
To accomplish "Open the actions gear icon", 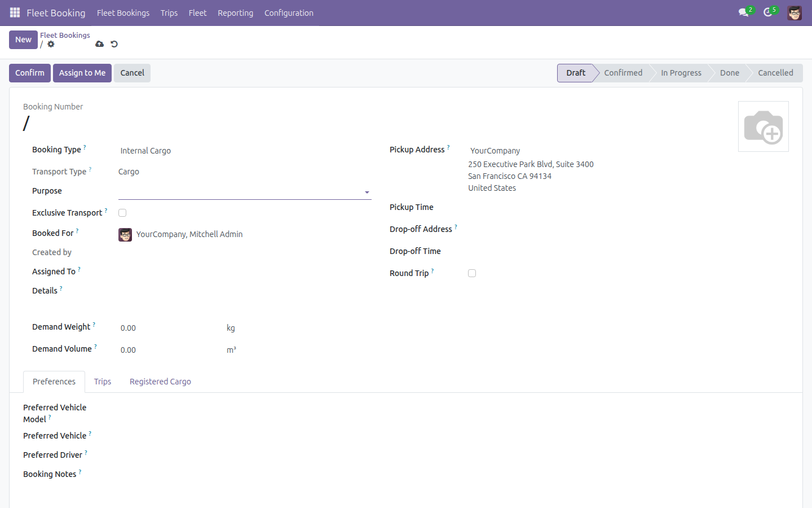I will [x=51, y=44].
